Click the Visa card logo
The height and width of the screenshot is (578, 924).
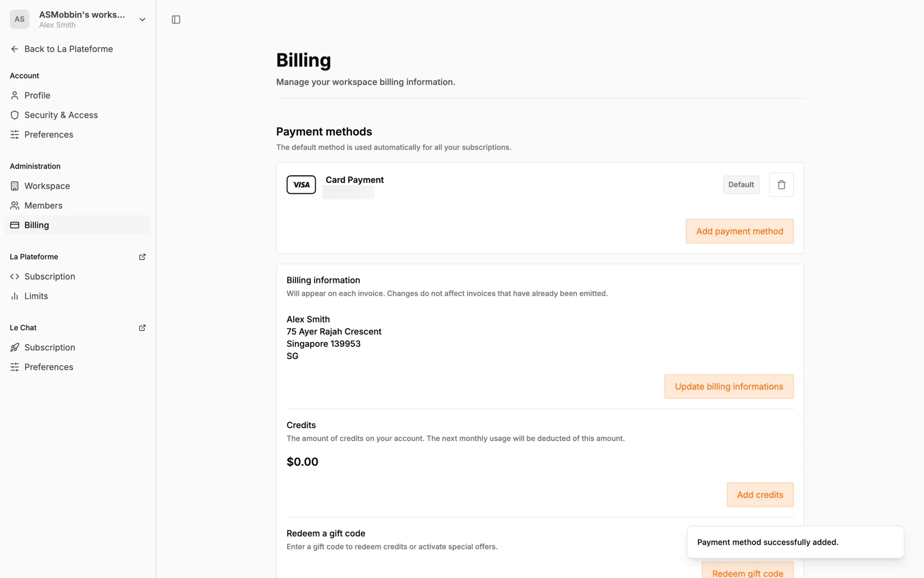click(x=301, y=184)
